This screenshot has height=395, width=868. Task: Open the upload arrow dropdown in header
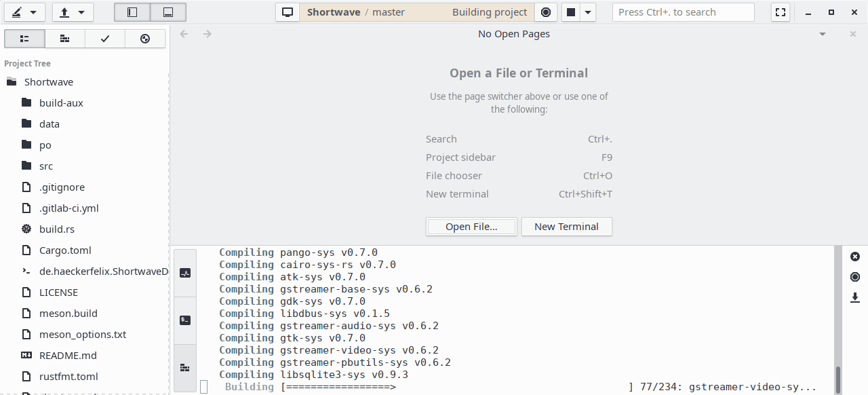(x=72, y=12)
